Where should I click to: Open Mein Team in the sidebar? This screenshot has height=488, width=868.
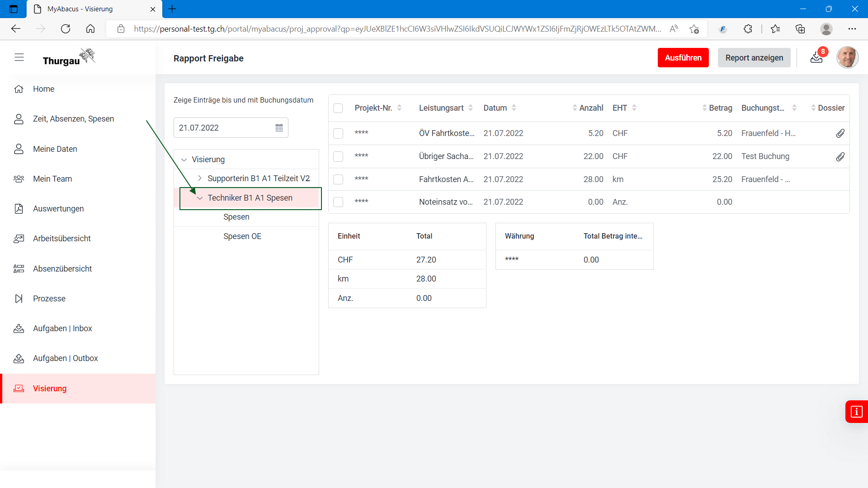click(52, 179)
